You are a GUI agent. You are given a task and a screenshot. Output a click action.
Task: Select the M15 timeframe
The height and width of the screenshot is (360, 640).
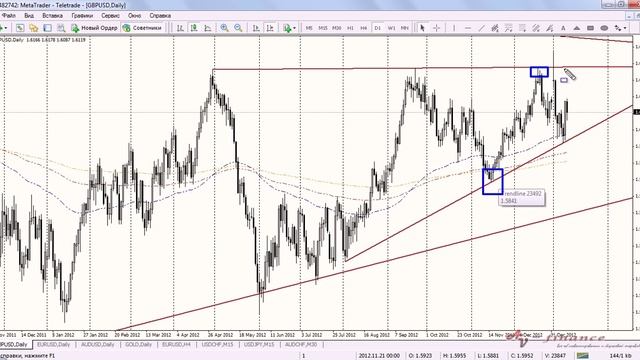(x=323, y=28)
